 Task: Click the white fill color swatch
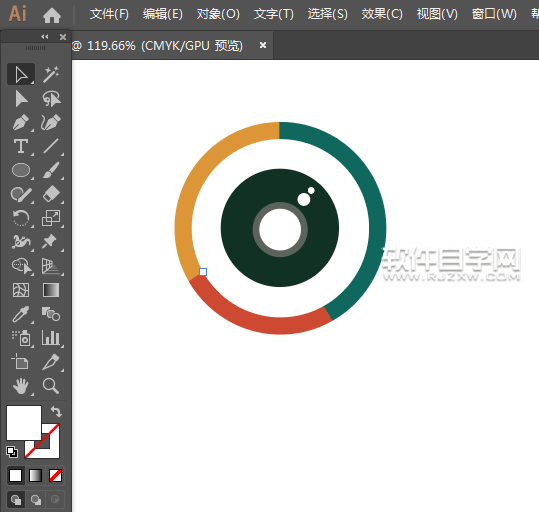pyautogui.click(x=24, y=423)
